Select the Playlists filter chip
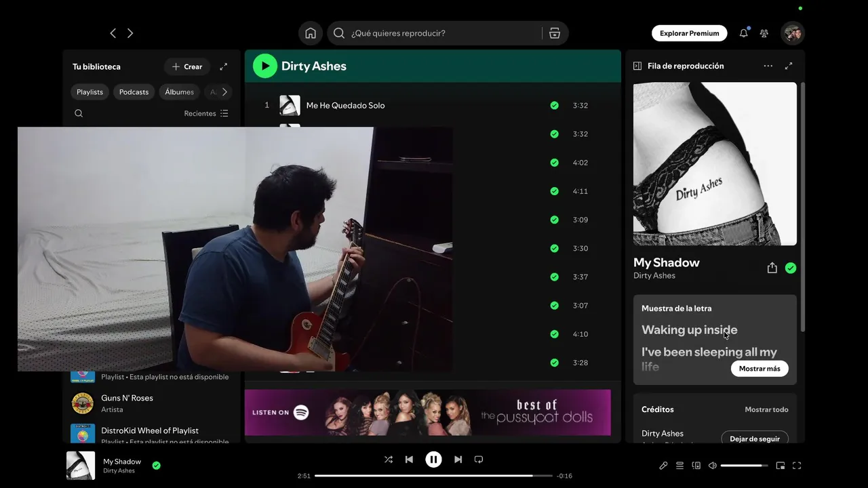 (90, 91)
